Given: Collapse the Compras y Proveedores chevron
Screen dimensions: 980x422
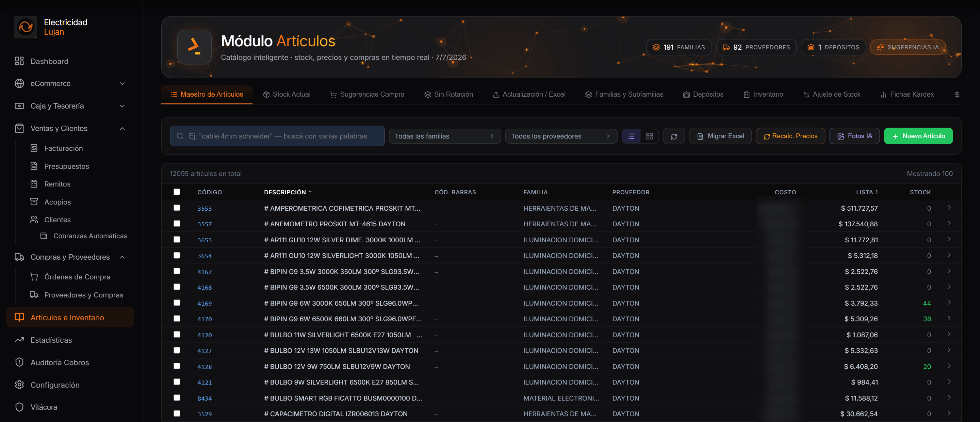Looking at the screenshot, I should (122, 257).
